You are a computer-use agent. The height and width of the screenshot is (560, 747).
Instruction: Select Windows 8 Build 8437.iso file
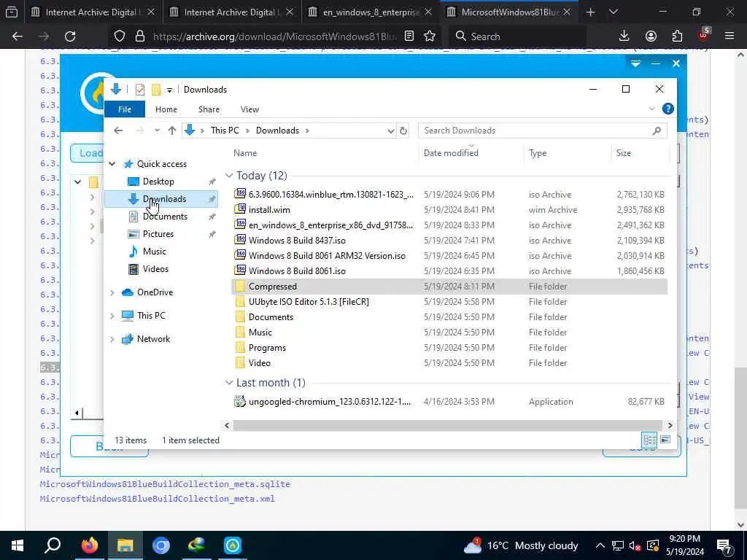pyautogui.click(x=297, y=241)
